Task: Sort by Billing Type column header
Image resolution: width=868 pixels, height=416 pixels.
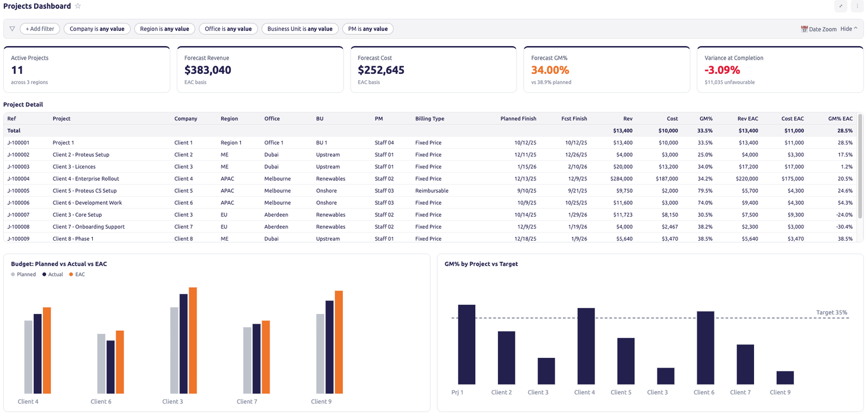Action: [430, 118]
